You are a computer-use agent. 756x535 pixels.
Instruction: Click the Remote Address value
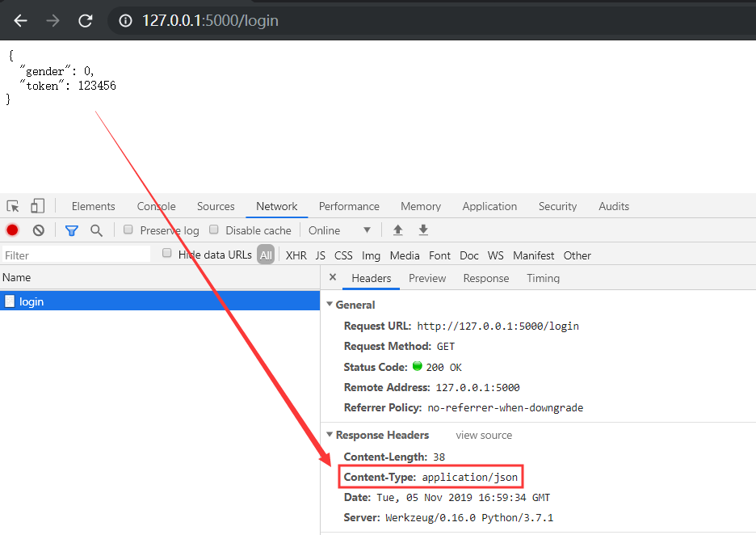pyautogui.click(x=478, y=387)
